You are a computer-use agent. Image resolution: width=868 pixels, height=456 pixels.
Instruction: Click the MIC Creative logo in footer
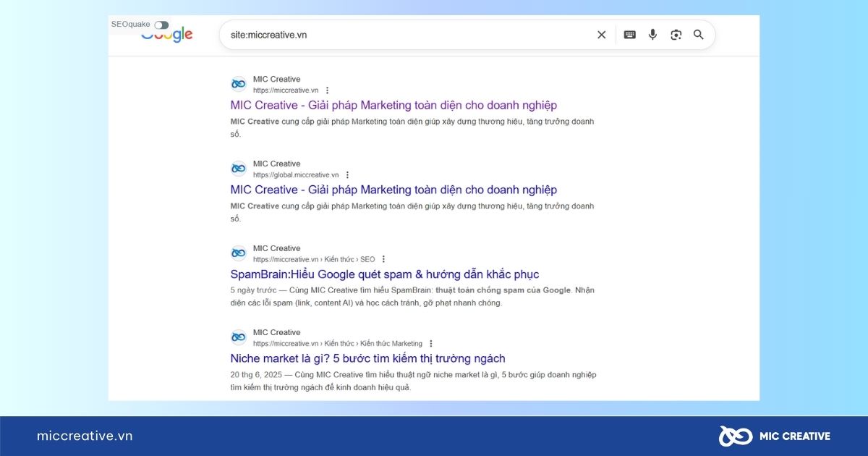(x=775, y=436)
